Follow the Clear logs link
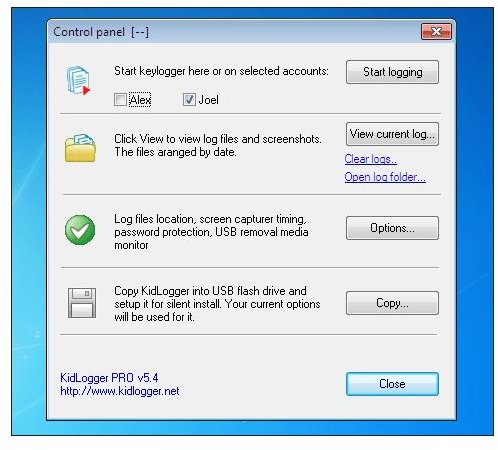 coord(371,159)
